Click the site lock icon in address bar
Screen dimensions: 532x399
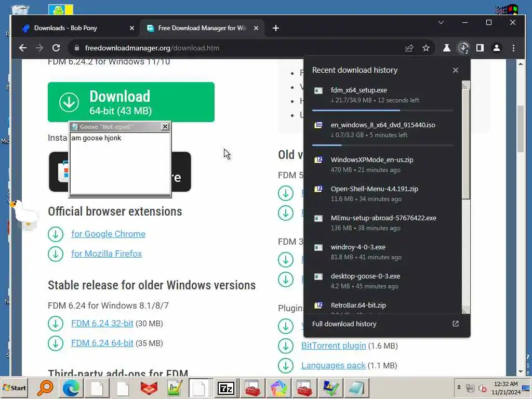[x=77, y=48]
